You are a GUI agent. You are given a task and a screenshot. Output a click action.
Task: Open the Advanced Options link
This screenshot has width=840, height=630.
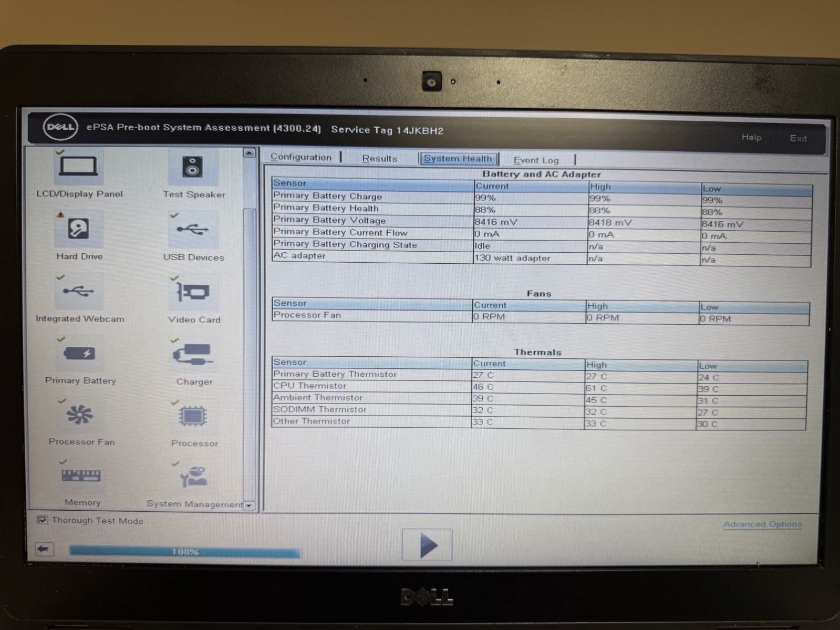762,524
